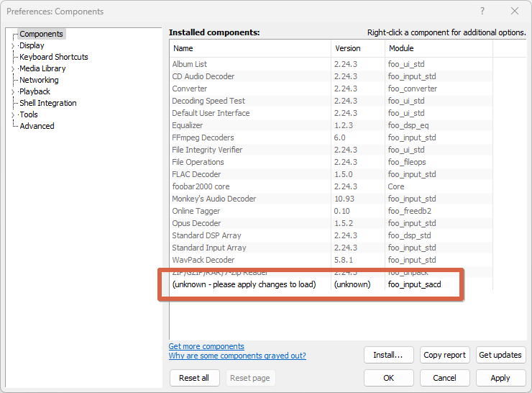Select the Equalizer component row

click(x=331, y=125)
